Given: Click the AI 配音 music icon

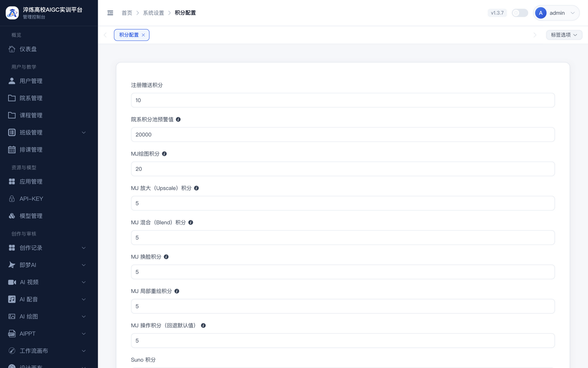Looking at the screenshot, I should click(12, 299).
